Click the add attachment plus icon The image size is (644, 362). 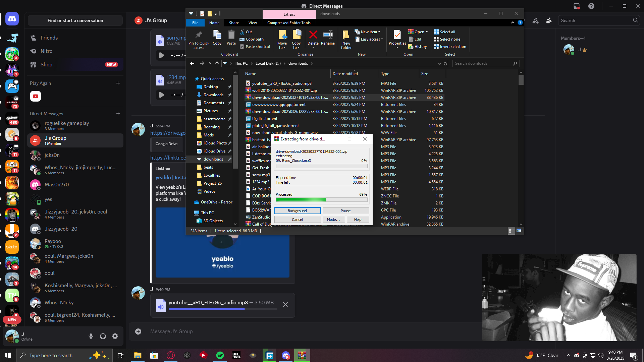pyautogui.click(x=138, y=331)
